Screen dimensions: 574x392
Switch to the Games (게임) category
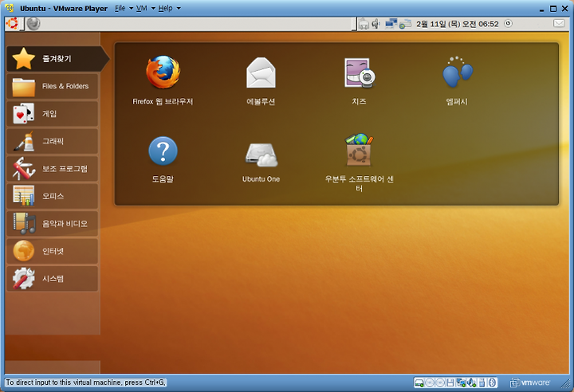pos(53,113)
